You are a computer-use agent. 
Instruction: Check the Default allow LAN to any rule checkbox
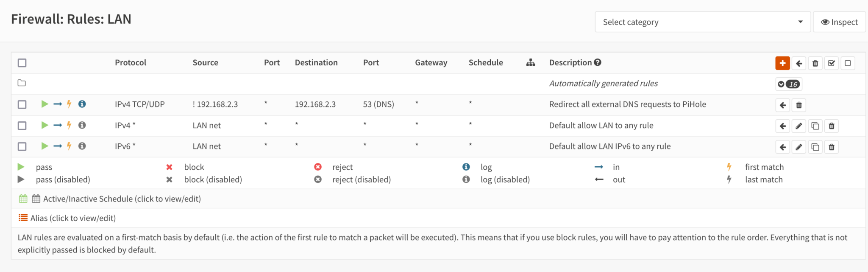[22, 126]
